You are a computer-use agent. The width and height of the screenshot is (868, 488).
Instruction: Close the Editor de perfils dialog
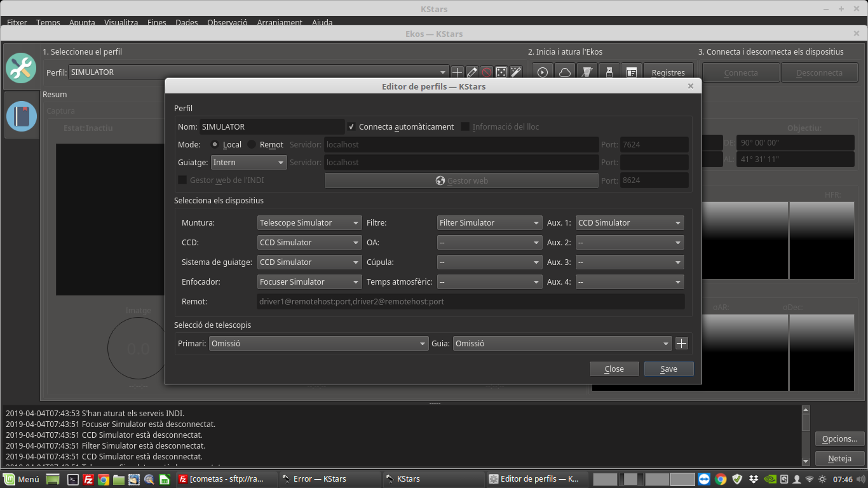691,86
